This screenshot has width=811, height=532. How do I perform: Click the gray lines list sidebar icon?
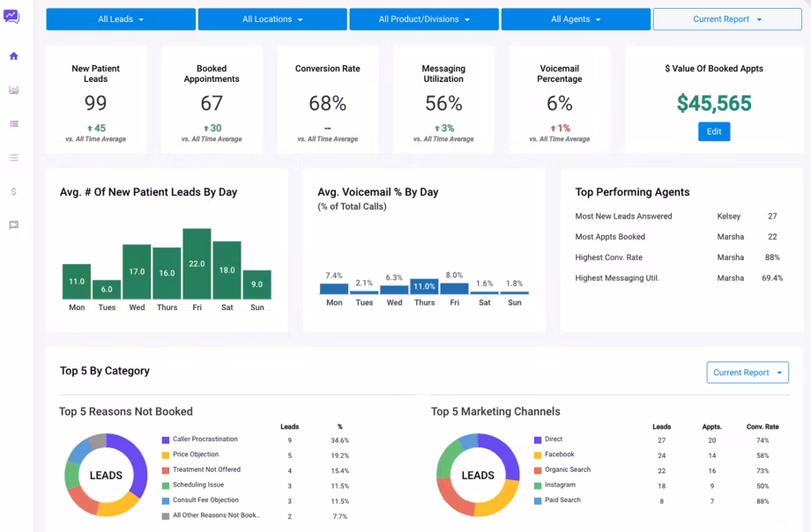(14, 158)
